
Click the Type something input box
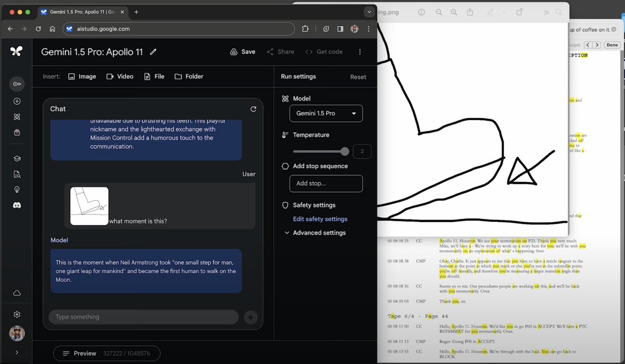click(x=144, y=317)
